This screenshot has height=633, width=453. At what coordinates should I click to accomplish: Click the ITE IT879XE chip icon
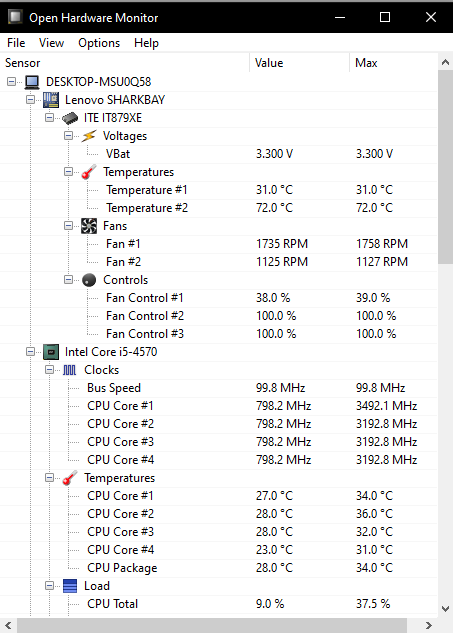70,118
